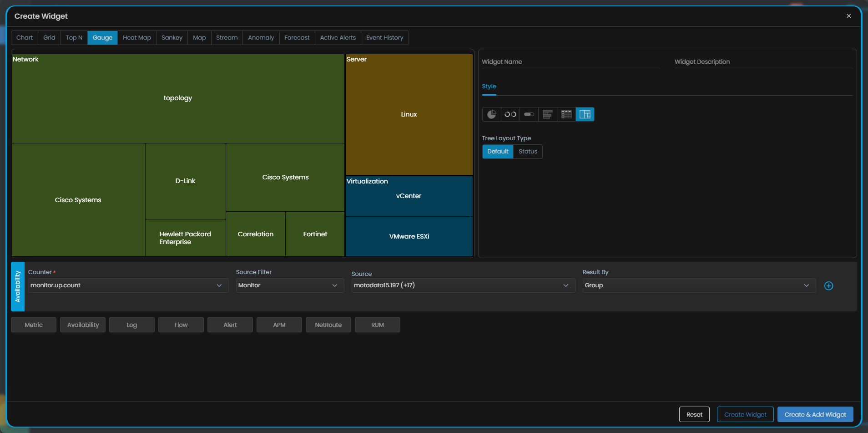This screenshot has width=868, height=433.
Task: Click the Widget Name input field
Action: pyautogui.click(x=570, y=62)
